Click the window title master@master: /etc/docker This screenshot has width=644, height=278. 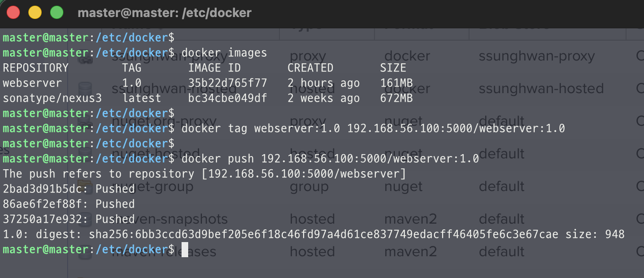click(165, 13)
